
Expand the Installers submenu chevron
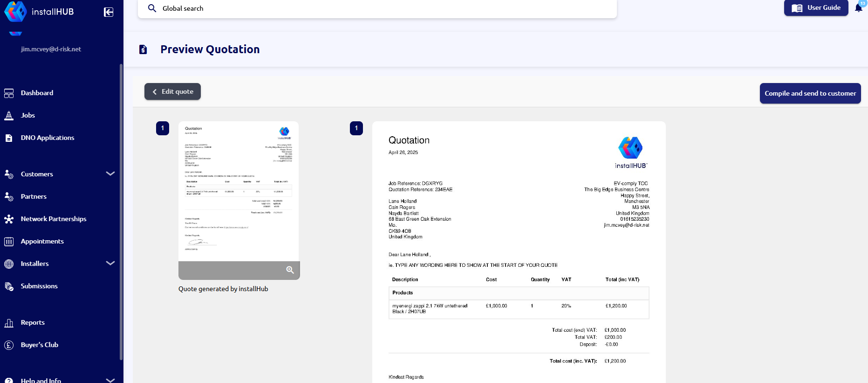click(110, 264)
